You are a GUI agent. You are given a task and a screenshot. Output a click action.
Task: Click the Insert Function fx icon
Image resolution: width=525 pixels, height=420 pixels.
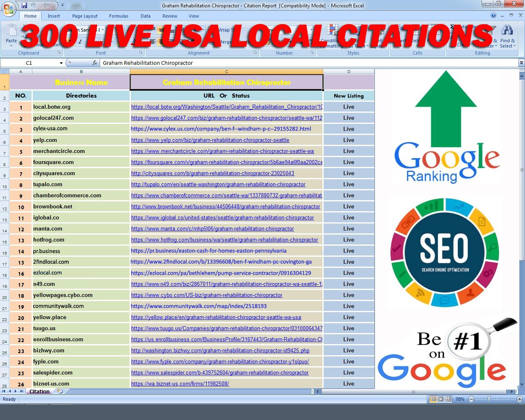tap(95, 63)
